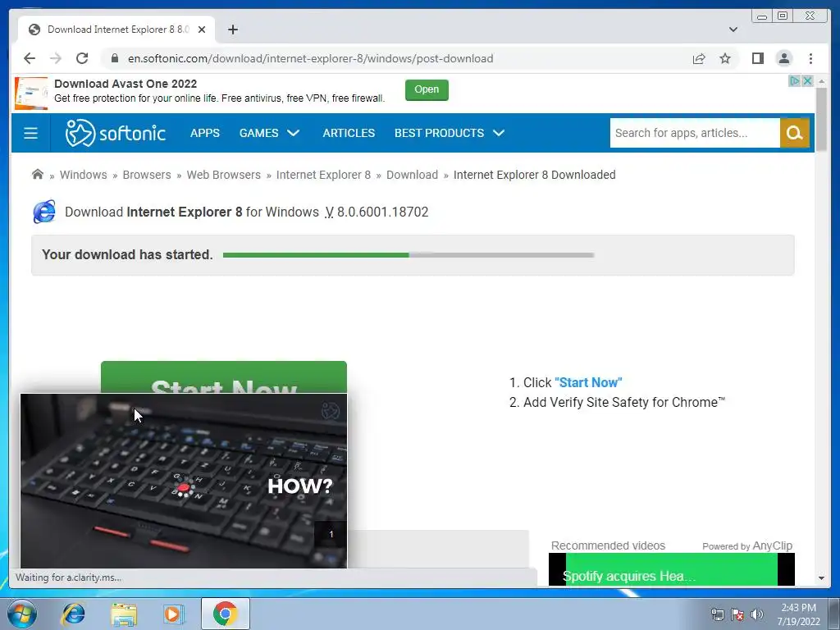Open the APPS menu item
The height and width of the screenshot is (630, 840).
click(204, 133)
